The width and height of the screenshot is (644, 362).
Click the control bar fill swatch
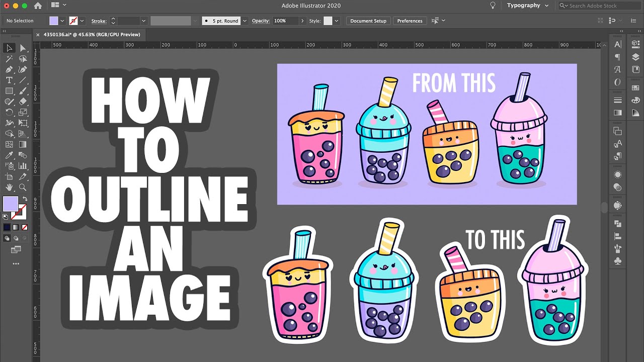[54, 21]
